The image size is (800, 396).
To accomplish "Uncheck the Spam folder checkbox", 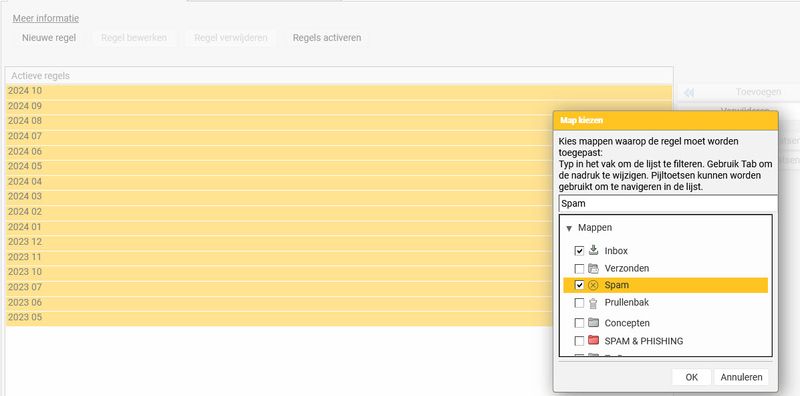I will coord(579,285).
